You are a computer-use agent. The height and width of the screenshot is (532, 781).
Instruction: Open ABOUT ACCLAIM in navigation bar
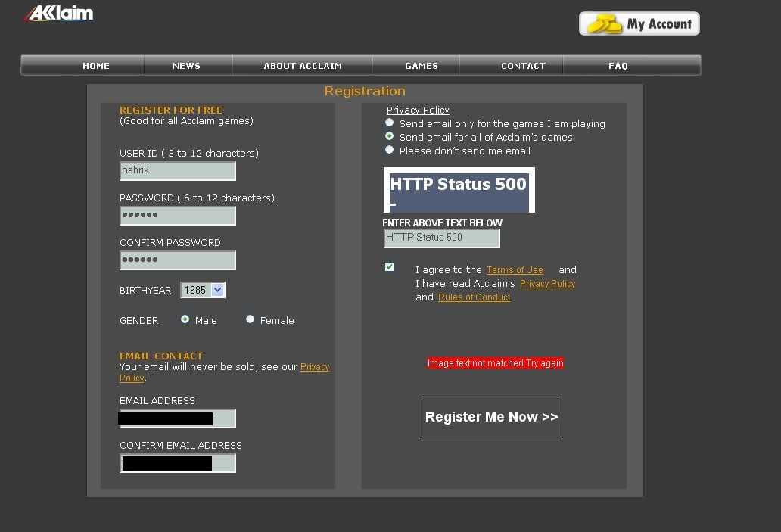coord(303,66)
